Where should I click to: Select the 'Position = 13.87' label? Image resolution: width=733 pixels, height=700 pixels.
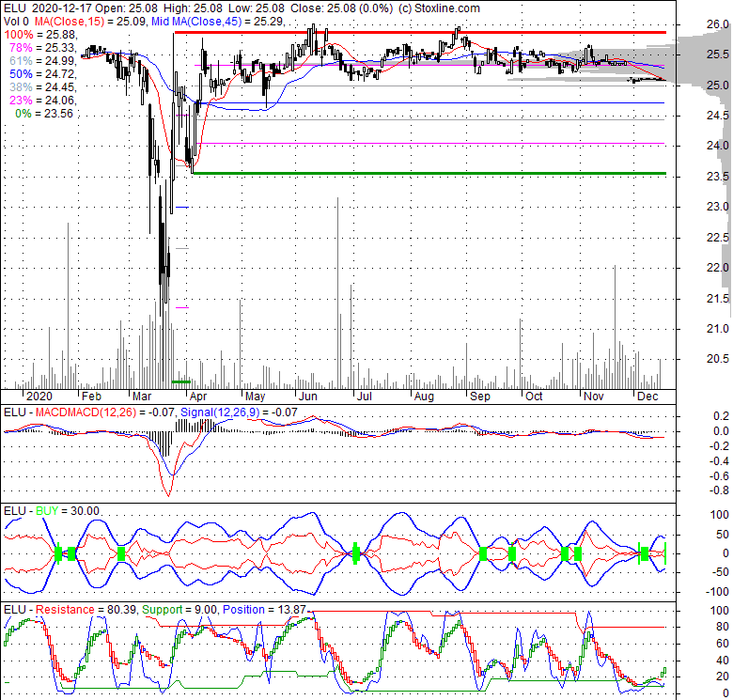[264, 610]
